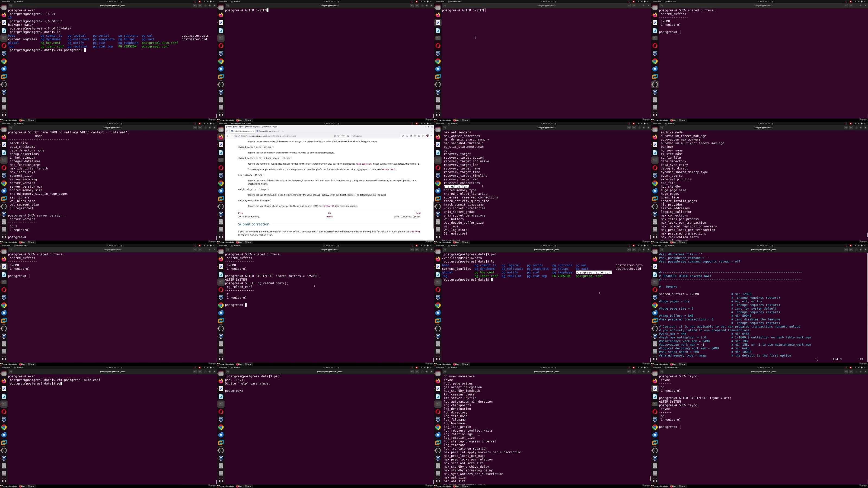The image size is (868, 488).
Task: Open terminal search icon in 11:41 screenshot
Action: pyautogui.click(x=195, y=6)
